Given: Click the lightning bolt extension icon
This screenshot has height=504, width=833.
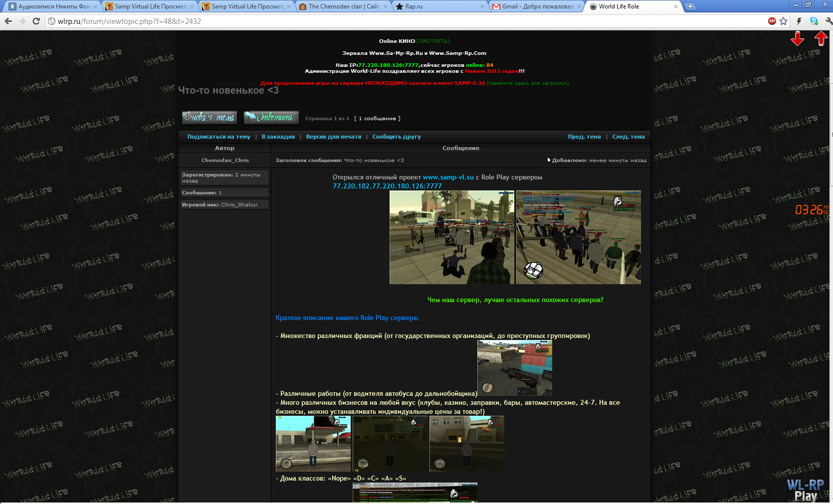Looking at the screenshot, I should (799, 21).
